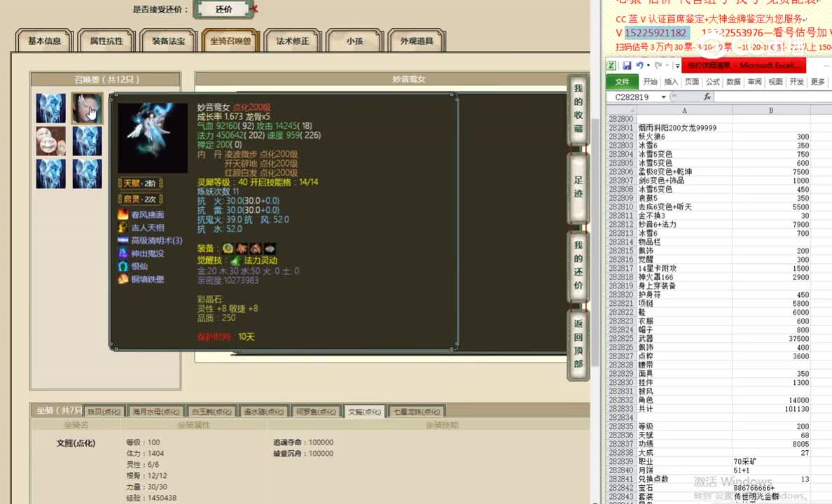Click the 还价 bargain button
Image resolution: width=832 pixels, height=504 pixels.
click(223, 9)
